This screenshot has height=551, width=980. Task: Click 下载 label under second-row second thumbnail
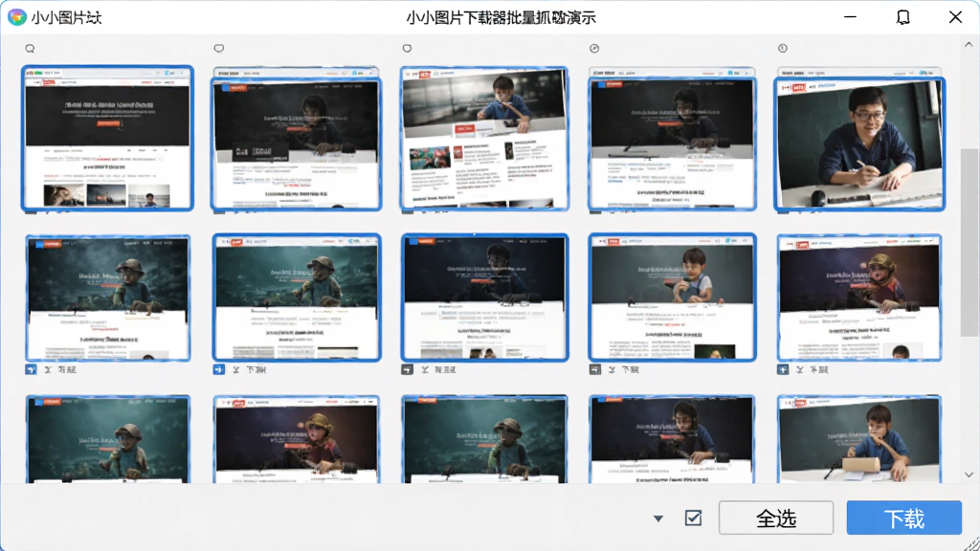click(256, 370)
